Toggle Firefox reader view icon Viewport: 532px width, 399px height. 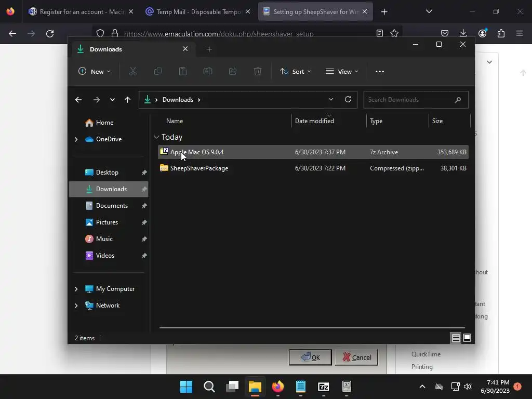pyautogui.click(x=380, y=33)
